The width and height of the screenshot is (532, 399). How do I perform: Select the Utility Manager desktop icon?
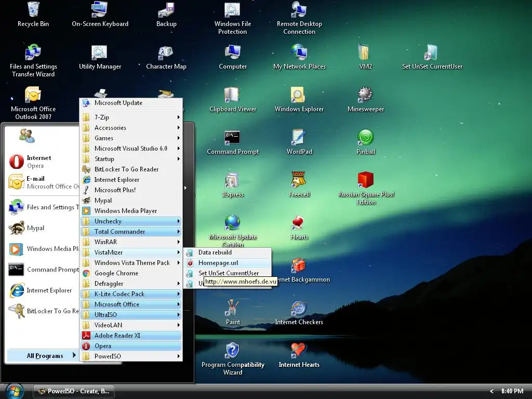(100, 57)
